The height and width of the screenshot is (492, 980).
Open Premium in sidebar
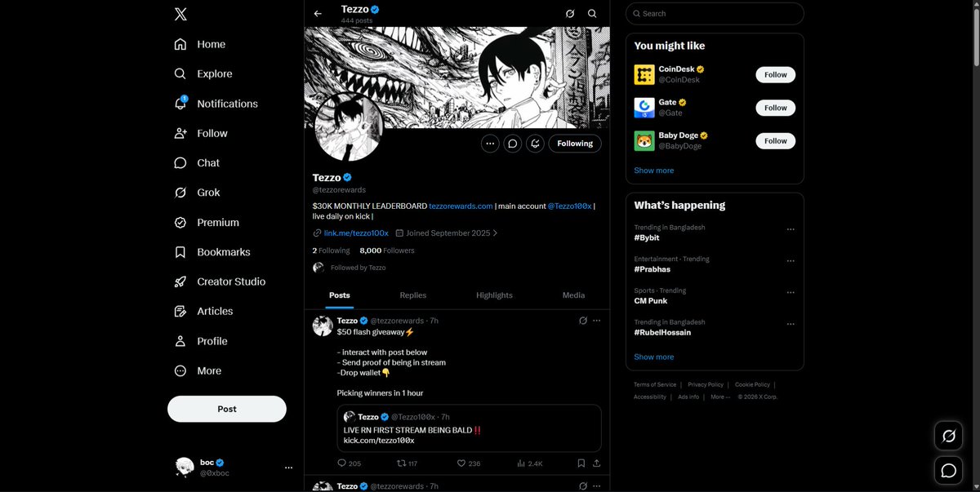[207, 222]
